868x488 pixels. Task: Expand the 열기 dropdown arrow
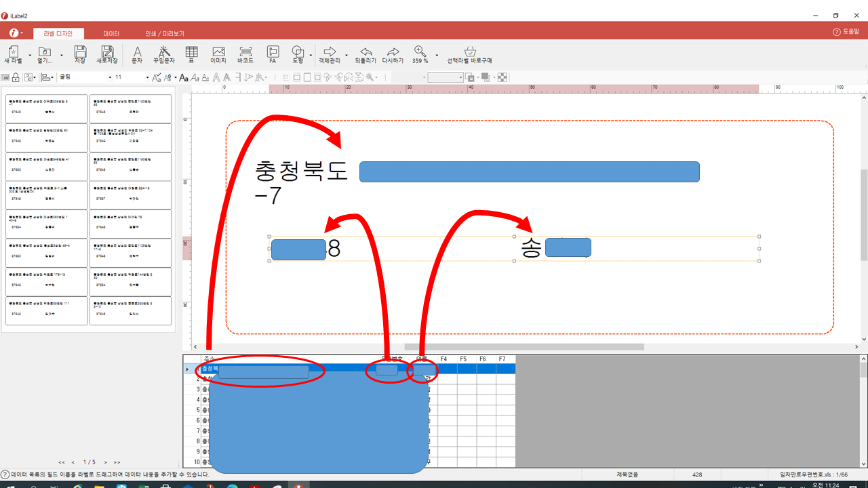pos(62,55)
